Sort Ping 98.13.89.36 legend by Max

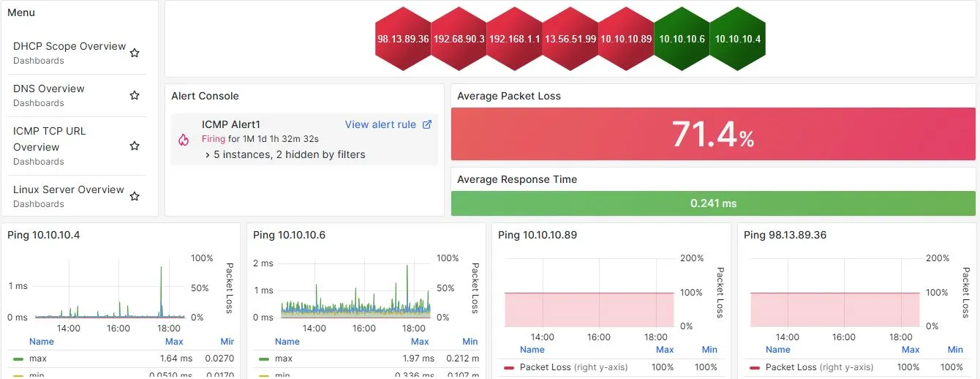[x=911, y=350]
